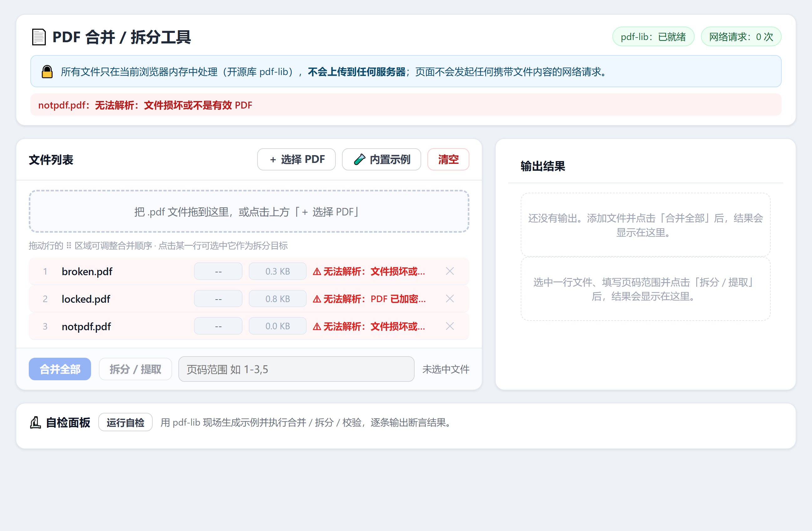Click row number 1 handle of broken.pdf
The height and width of the screenshot is (531, 812).
pos(45,271)
